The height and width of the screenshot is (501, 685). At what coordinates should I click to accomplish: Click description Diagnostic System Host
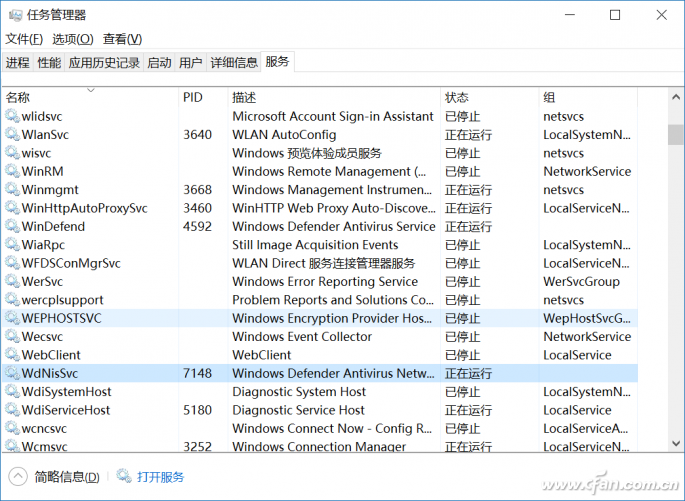pos(299,391)
